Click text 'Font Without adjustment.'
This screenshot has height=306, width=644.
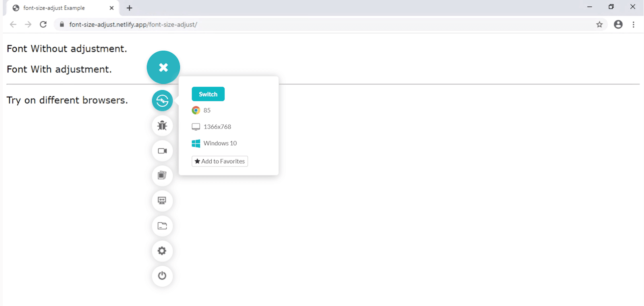pyautogui.click(x=67, y=49)
